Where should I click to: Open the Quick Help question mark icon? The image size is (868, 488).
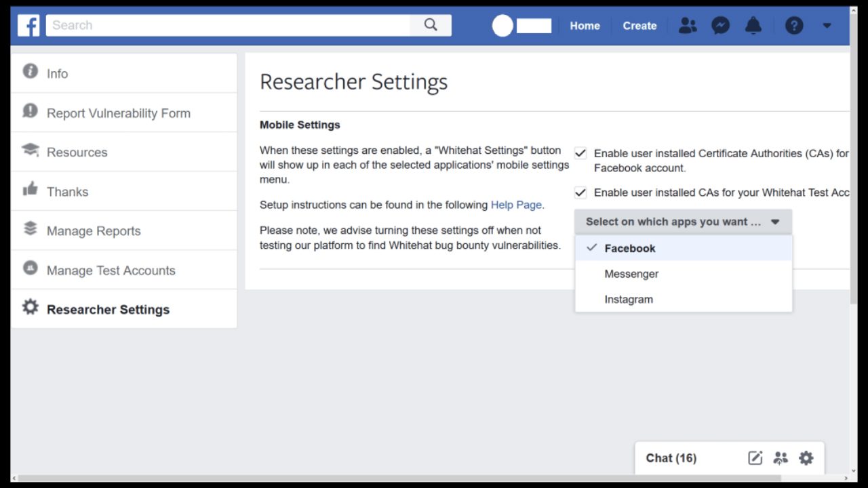794,26
